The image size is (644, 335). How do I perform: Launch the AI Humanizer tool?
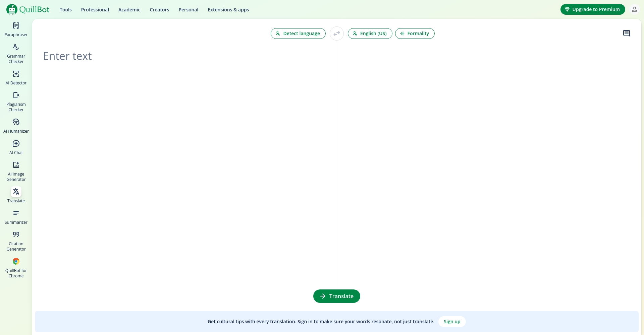[16, 126]
